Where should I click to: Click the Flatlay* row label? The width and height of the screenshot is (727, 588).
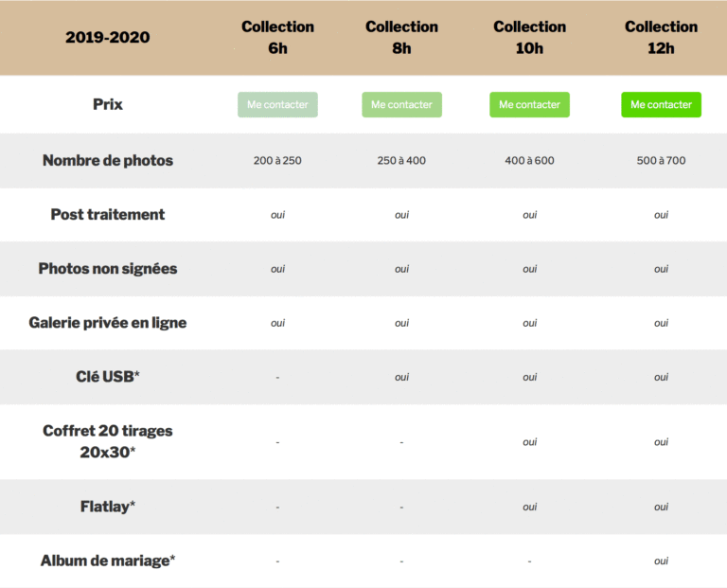[x=108, y=507]
